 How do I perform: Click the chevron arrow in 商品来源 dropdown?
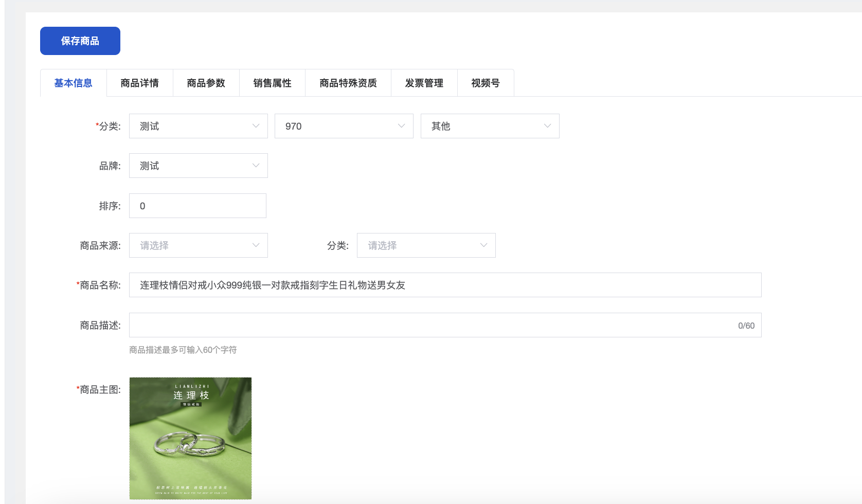(256, 245)
